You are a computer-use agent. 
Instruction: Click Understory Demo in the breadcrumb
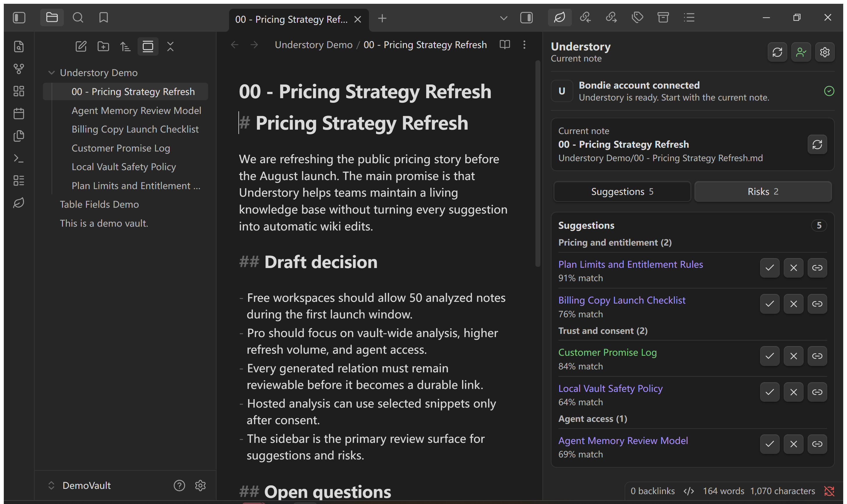tap(314, 45)
